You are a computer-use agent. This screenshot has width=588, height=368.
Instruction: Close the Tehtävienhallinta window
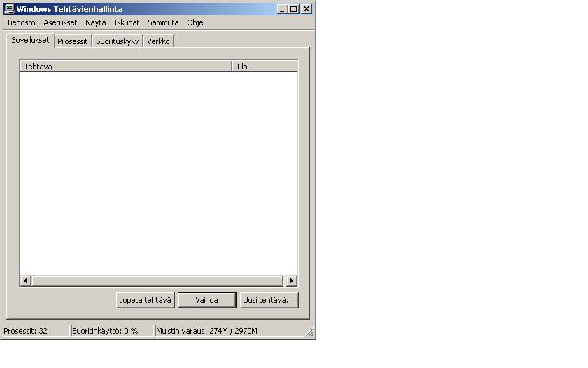(x=307, y=9)
